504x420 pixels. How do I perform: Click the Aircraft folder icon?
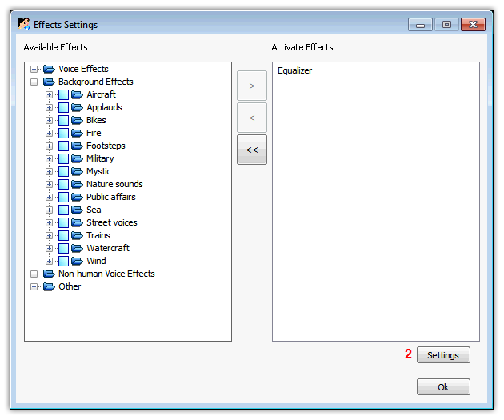click(x=77, y=94)
